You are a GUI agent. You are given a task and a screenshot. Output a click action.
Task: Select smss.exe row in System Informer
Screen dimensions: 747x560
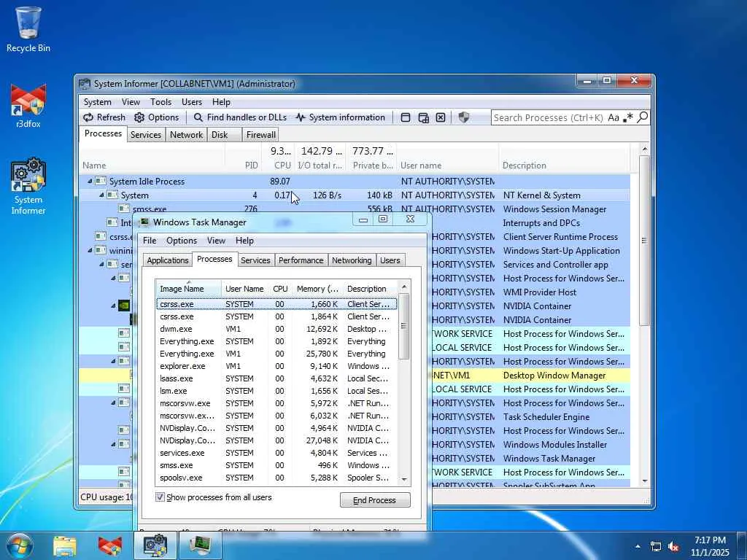(x=355, y=208)
